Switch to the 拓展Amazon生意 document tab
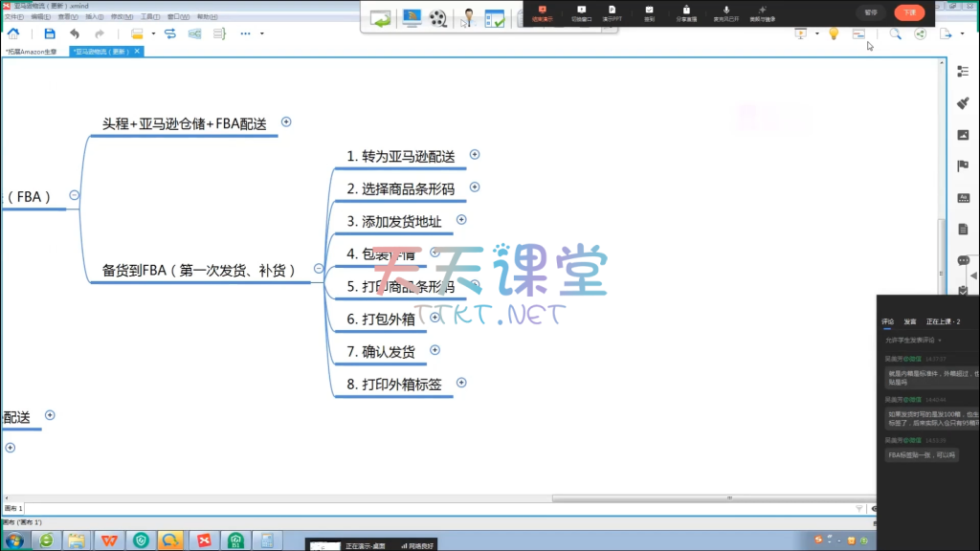This screenshot has height=551, width=980. (33, 52)
